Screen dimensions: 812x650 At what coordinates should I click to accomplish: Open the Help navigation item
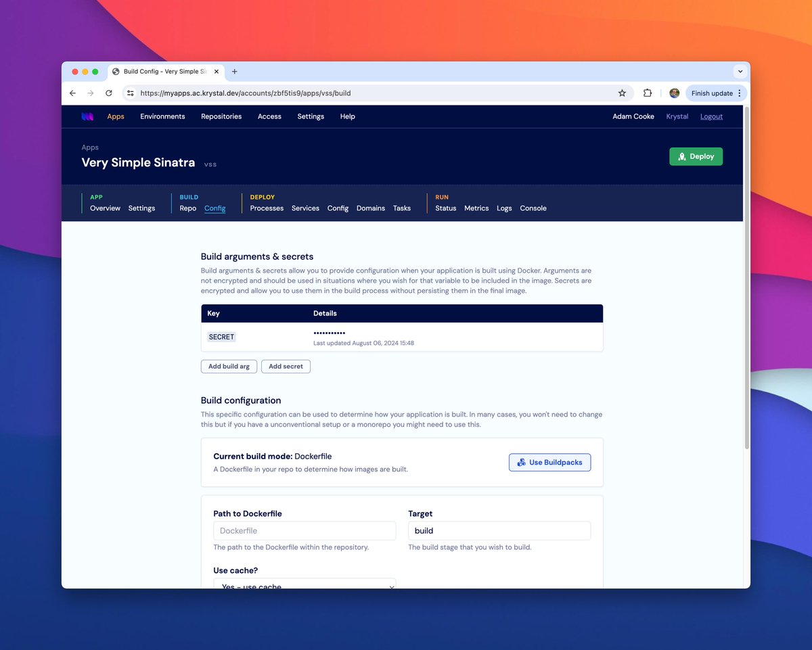348,116
